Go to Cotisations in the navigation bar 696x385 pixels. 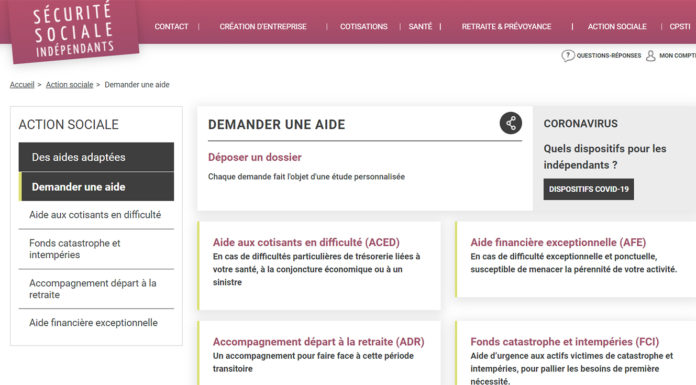click(364, 27)
